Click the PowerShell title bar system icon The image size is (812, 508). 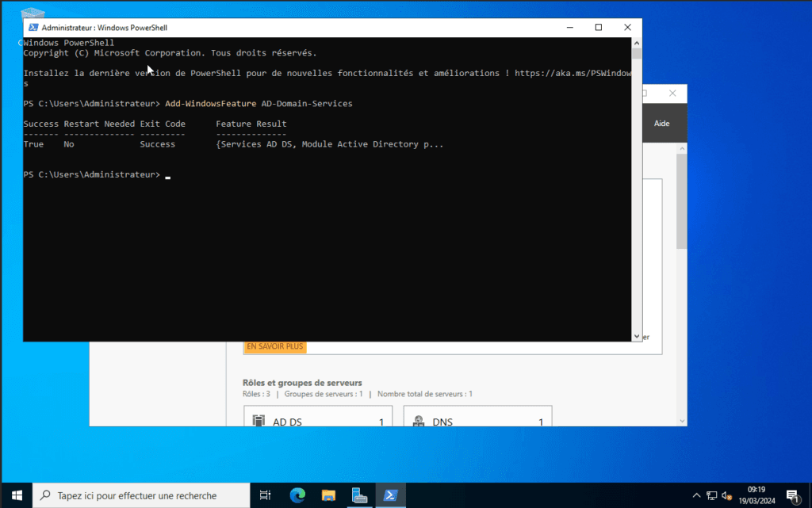tap(33, 28)
